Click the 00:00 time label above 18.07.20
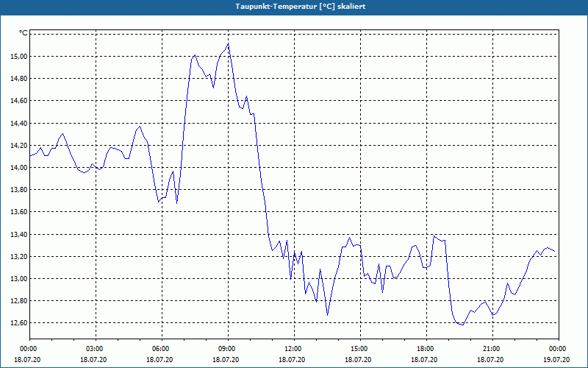The width and height of the screenshot is (588, 368). [27, 349]
